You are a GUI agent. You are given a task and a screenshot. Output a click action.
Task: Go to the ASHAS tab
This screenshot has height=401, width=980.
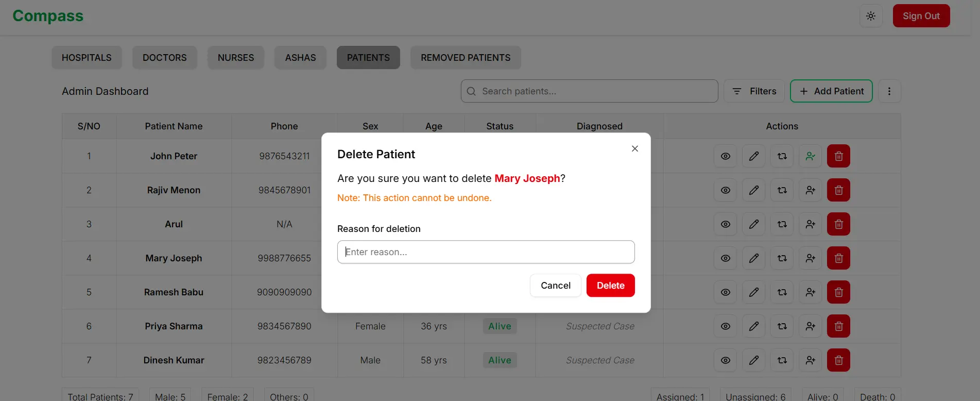point(301,58)
